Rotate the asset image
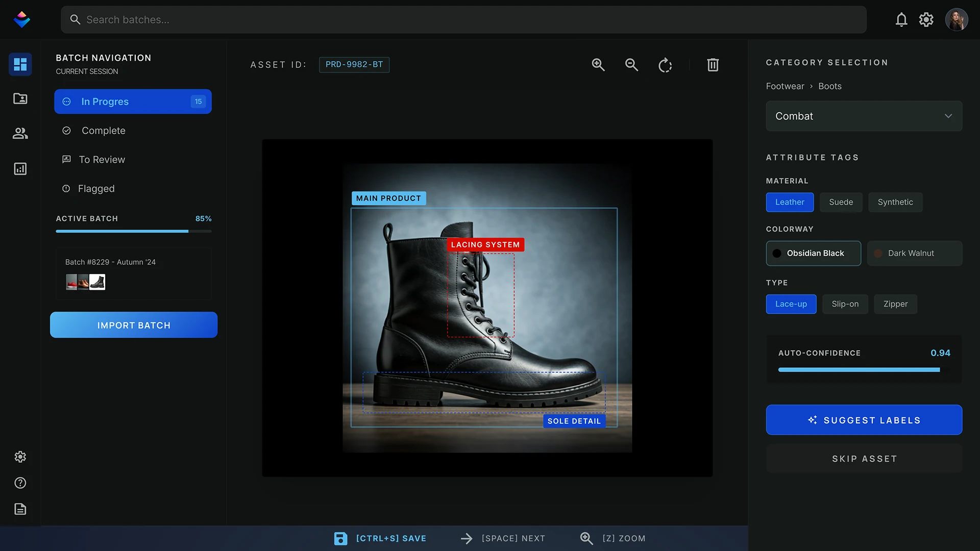The image size is (980, 551). [665, 65]
